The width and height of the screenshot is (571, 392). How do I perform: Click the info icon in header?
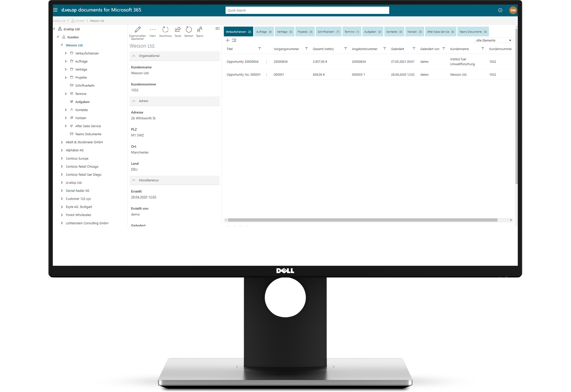pos(500,10)
